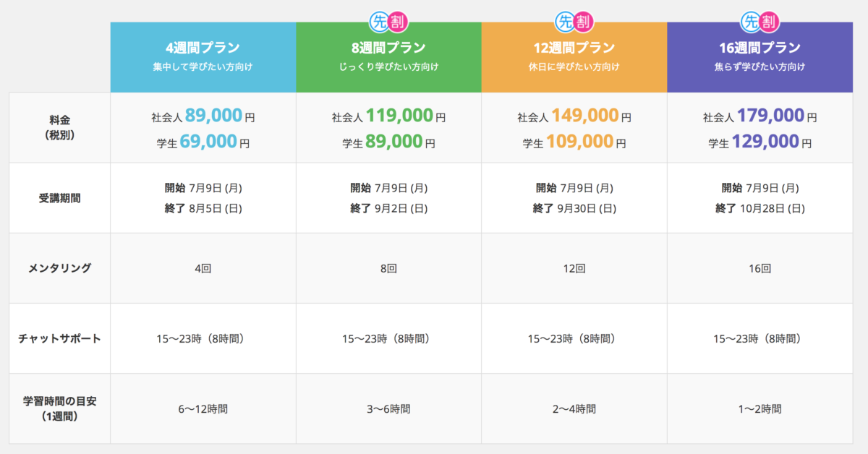Click the 学生 129,000円 price
Viewport: 868px width, 454px height.
(759, 142)
